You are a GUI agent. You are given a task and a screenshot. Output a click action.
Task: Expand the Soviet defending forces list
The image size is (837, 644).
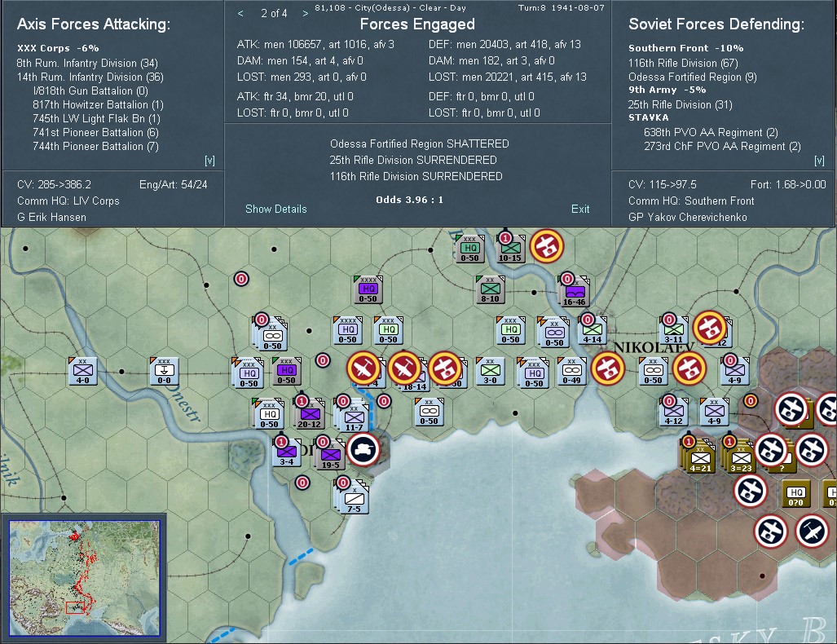819,161
